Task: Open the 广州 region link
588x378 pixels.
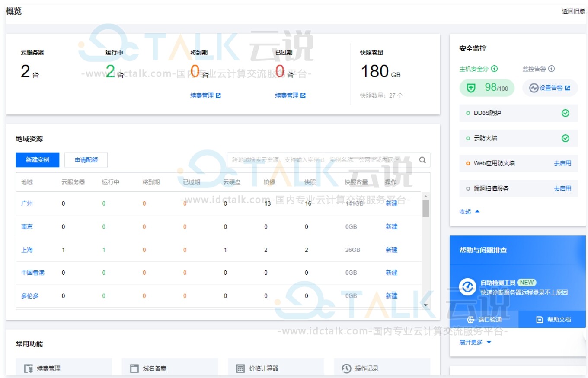Action: click(27, 203)
